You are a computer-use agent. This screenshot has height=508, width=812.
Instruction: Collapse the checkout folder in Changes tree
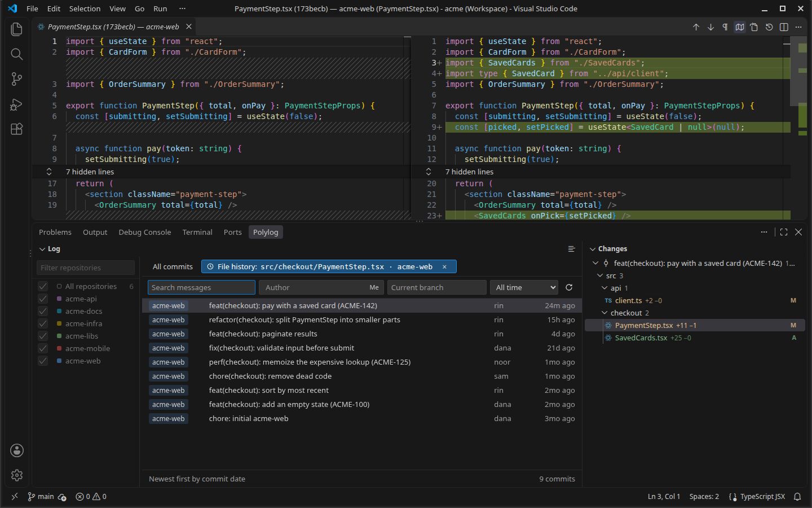point(604,313)
